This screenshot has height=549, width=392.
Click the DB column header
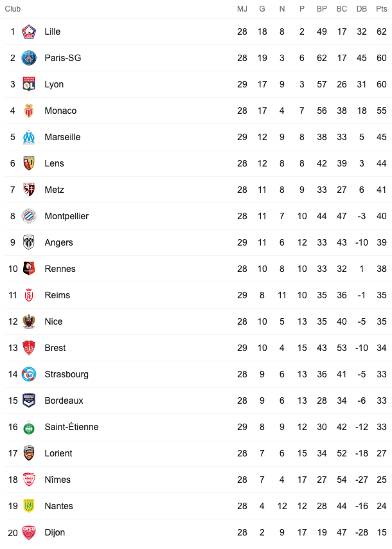(x=362, y=9)
